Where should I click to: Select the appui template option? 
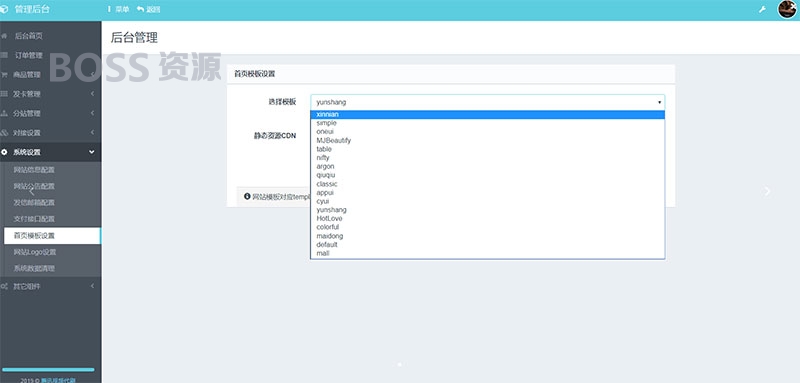(487, 192)
